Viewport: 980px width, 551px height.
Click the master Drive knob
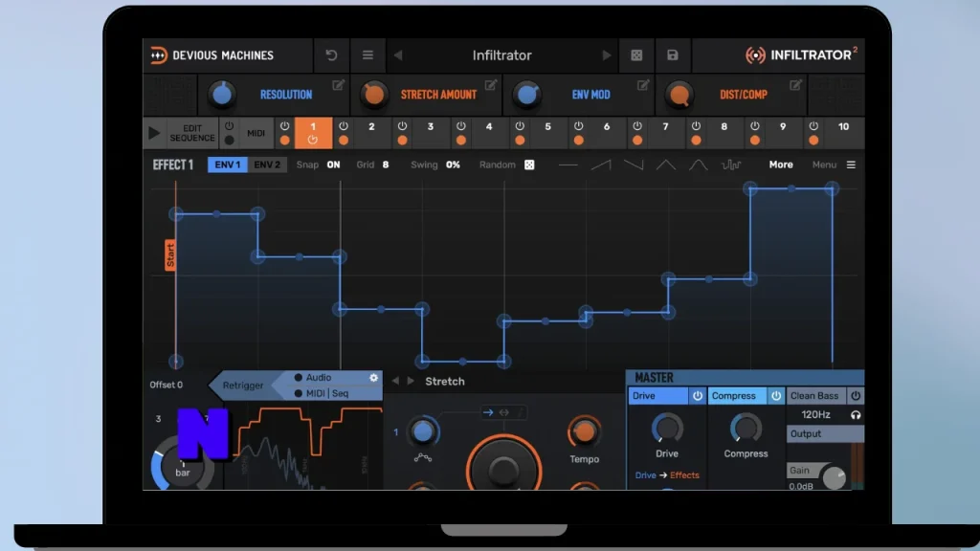667,429
